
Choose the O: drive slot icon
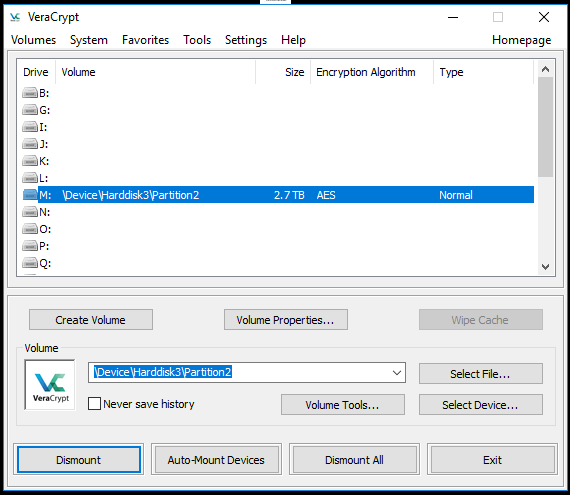click(x=30, y=229)
